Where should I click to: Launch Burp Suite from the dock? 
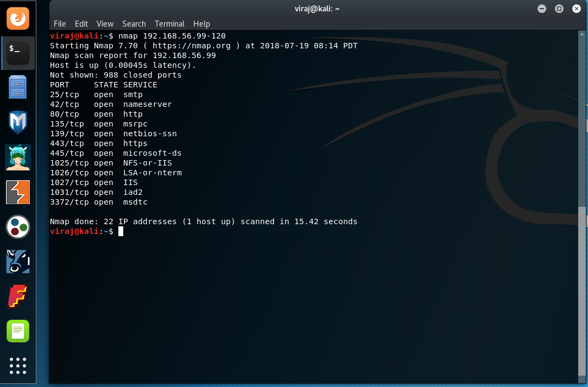[x=18, y=192]
